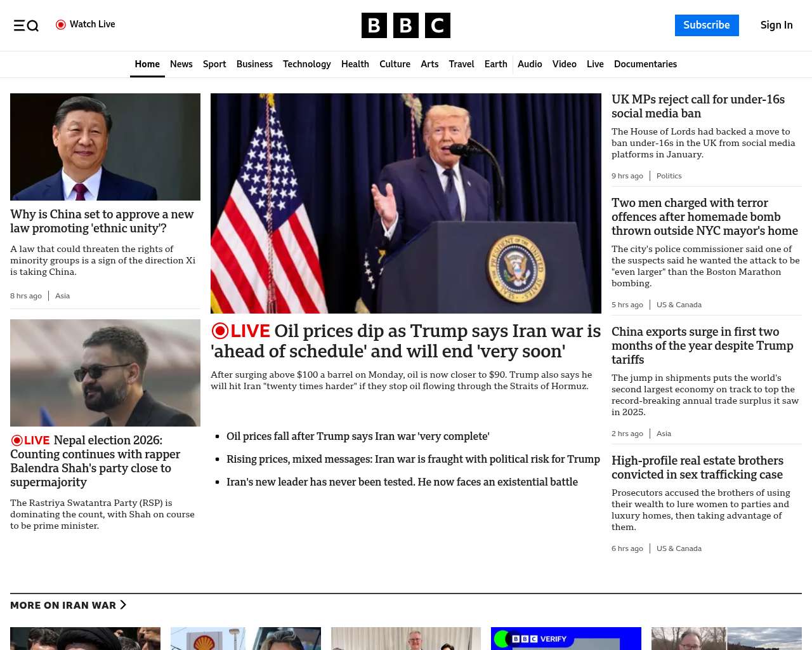Open 'Iran's new leader has never been tested' link
The height and width of the screenshot is (650, 812).
[402, 482]
